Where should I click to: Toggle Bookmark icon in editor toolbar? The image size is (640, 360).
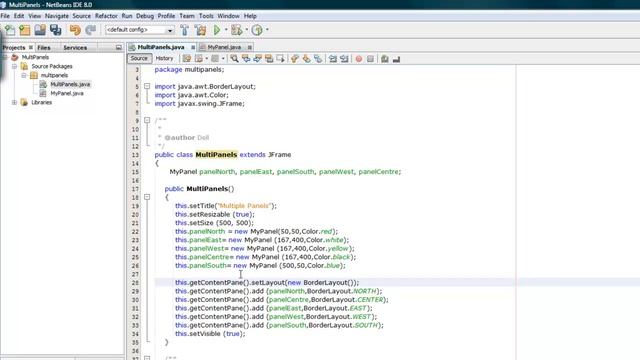click(x=318, y=59)
